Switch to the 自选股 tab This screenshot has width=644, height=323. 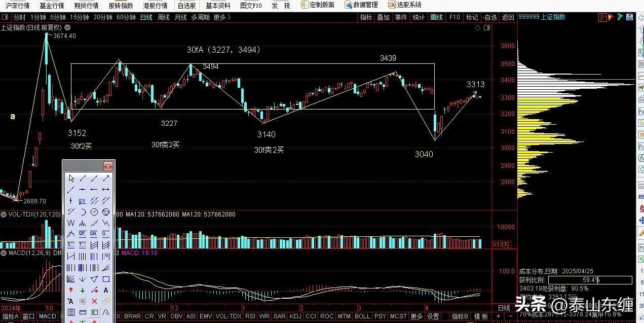(186, 6)
